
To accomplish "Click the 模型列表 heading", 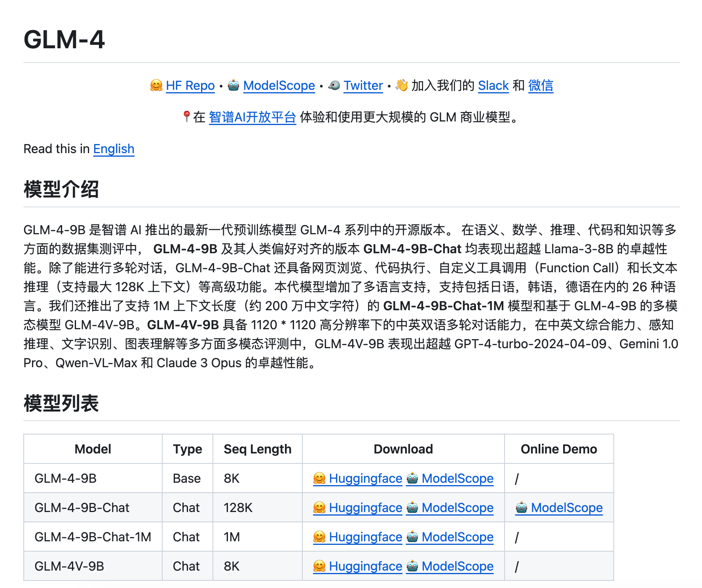I will pos(61,403).
